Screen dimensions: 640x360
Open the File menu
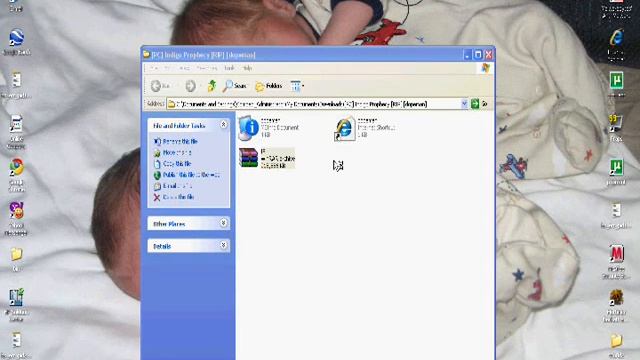(x=154, y=68)
